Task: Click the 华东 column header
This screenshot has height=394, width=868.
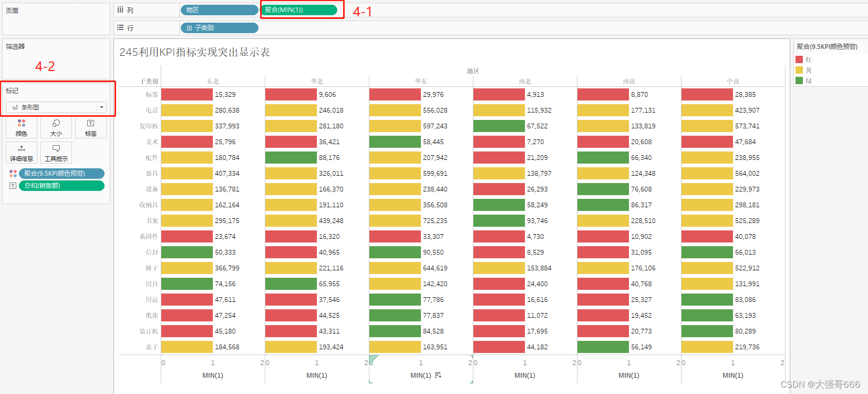Action: click(x=421, y=81)
